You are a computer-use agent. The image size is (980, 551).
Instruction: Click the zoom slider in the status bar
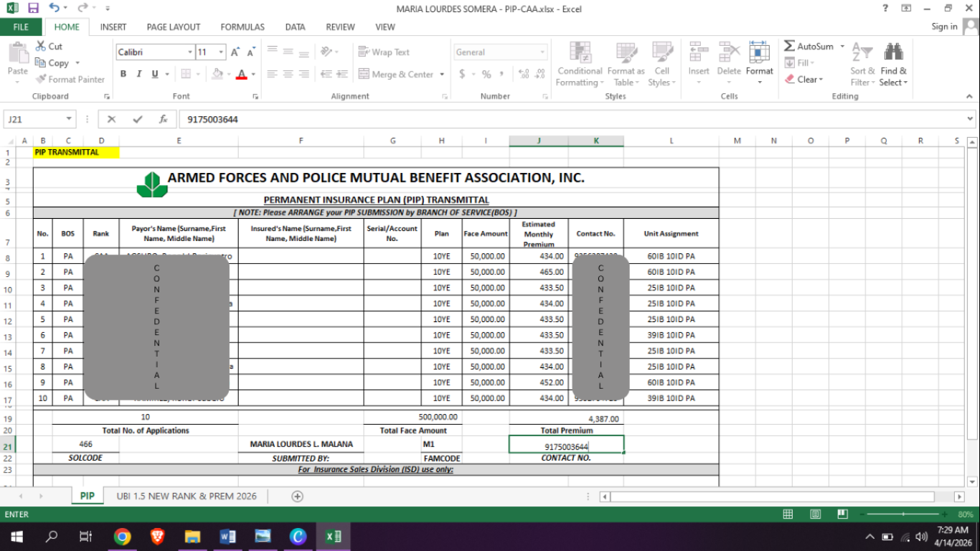(x=904, y=514)
